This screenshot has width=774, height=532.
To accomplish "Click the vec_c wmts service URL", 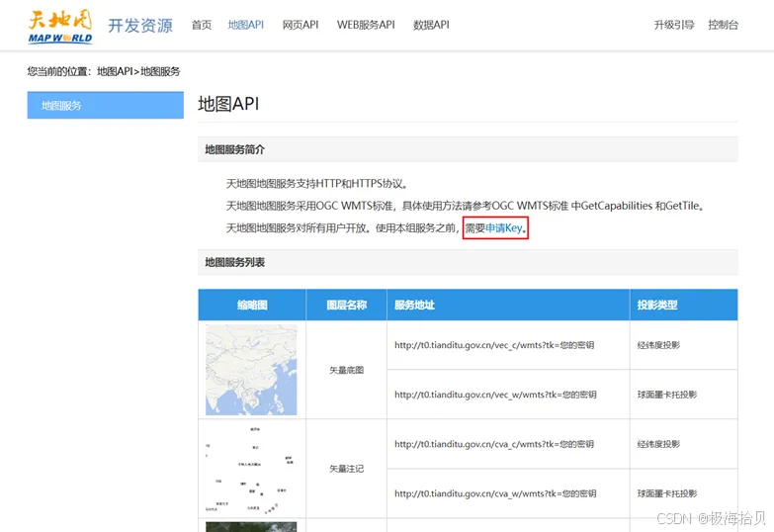I will [x=494, y=345].
